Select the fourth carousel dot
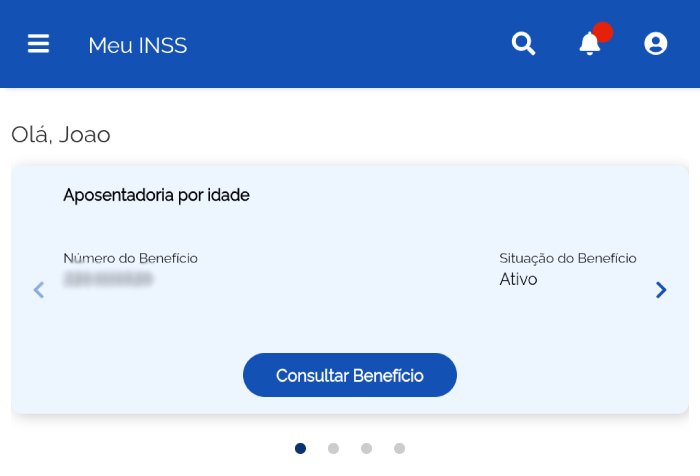The image size is (700, 476). (x=399, y=449)
